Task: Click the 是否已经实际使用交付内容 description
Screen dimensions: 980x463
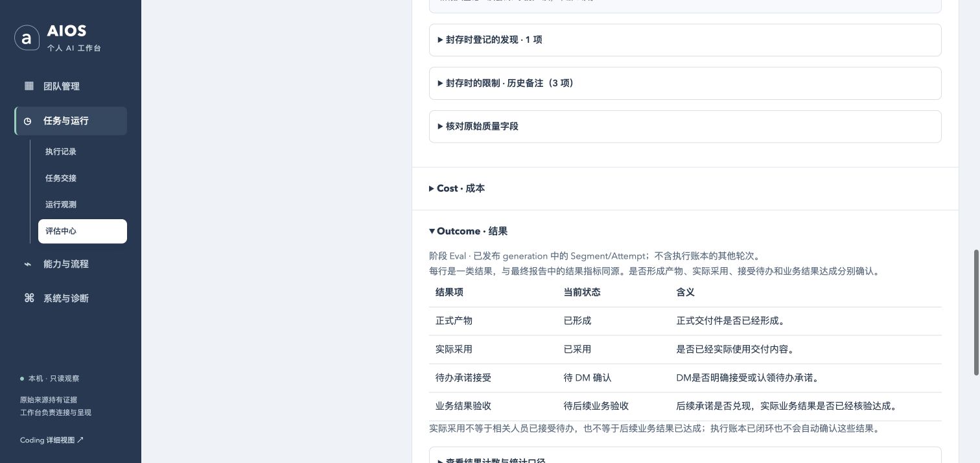Action: (x=736, y=350)
